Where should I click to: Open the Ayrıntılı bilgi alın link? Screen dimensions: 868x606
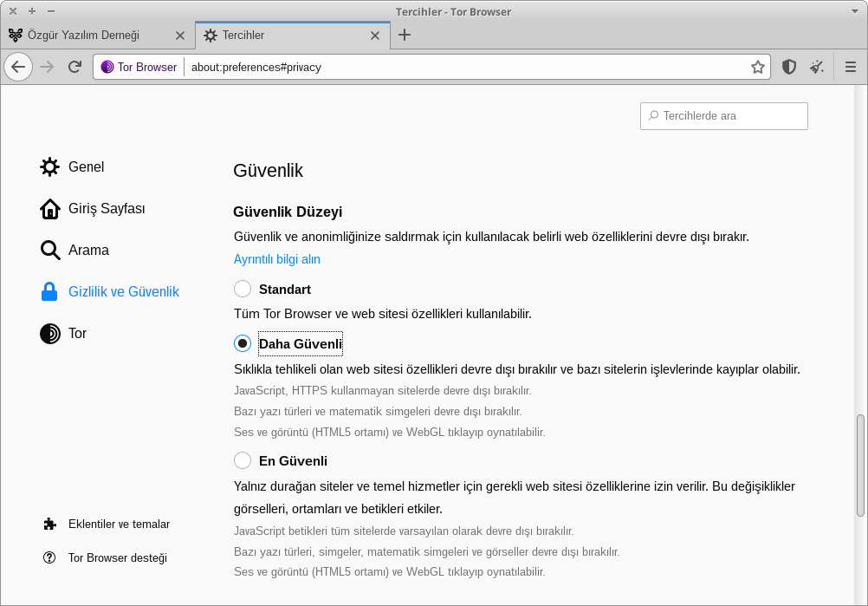[277, 259]
